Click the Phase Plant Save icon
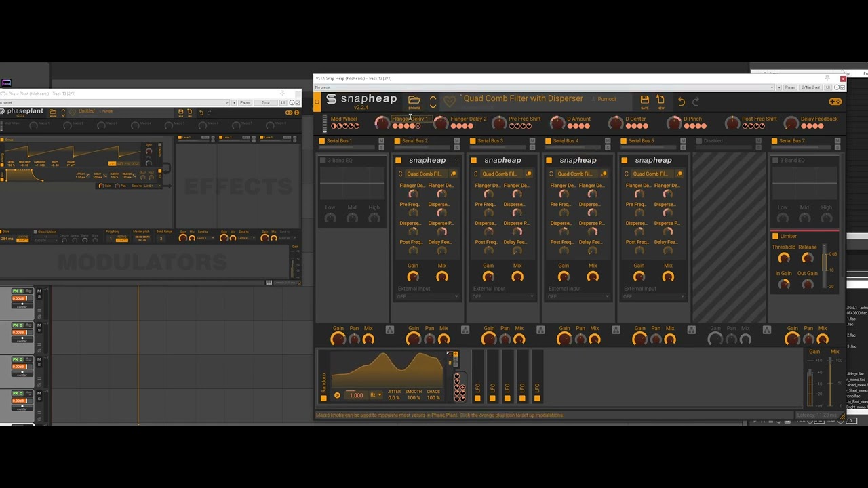868x488 pixels. [x=181, y=113]
